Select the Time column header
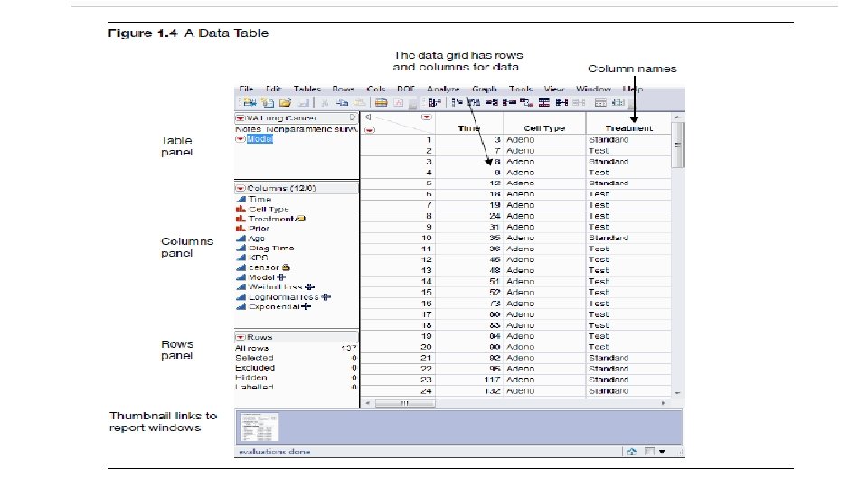The height and width of the screenshot is (488, 868). click(469, 127)
